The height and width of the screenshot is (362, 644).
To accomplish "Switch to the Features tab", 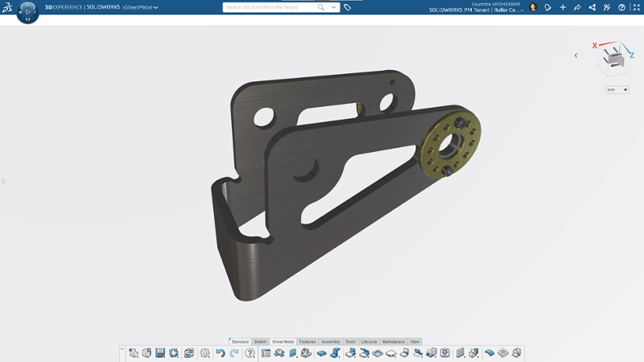I will [x=308, y=342].
